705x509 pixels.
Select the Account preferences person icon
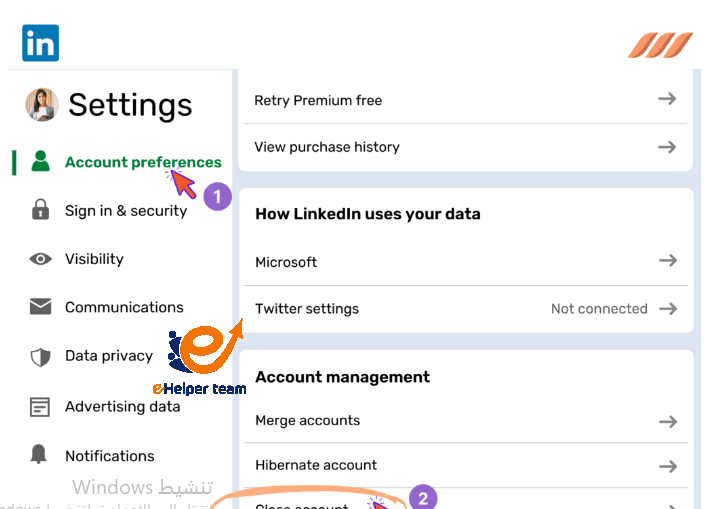pyautogui.click(x=40, y=161)
